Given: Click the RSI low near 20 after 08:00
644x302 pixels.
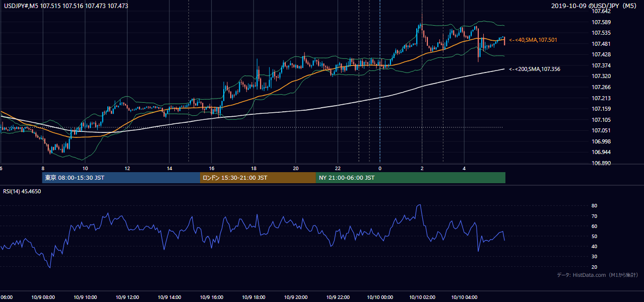Looking at the screenshot, I should click(x=50, y=267).
